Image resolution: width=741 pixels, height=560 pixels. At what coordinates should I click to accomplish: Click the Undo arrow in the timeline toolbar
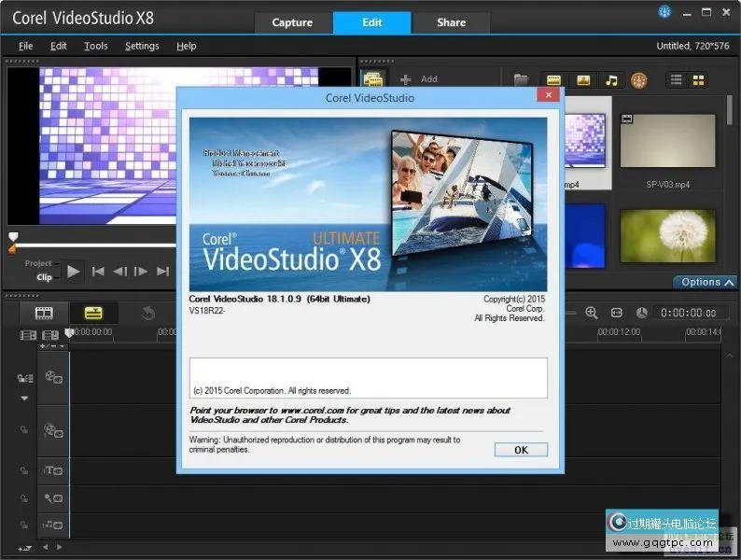click(147, 313)
